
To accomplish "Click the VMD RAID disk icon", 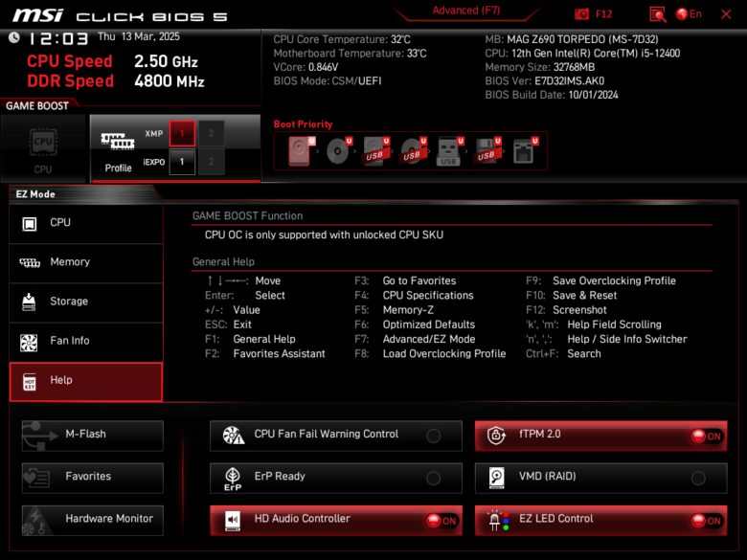I will (x=496, y=478).
